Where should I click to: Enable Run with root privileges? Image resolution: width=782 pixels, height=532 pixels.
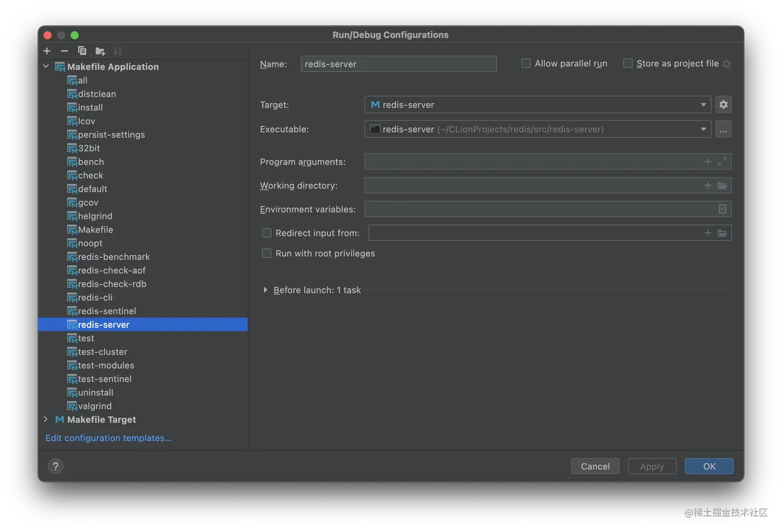click(x=266, y=253)
